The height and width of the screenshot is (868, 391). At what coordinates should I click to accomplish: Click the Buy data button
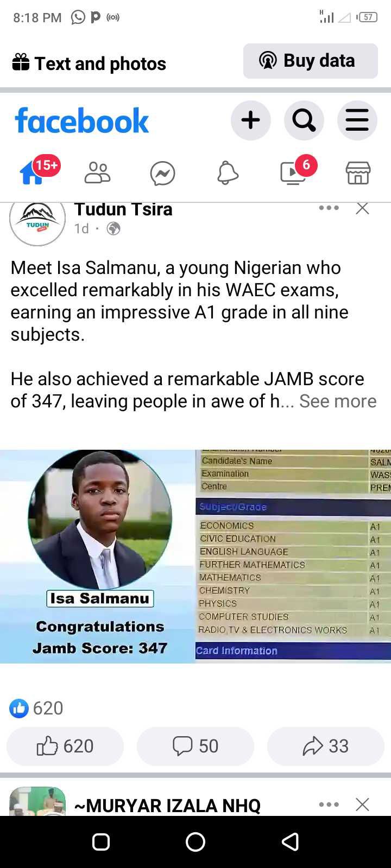310,61
